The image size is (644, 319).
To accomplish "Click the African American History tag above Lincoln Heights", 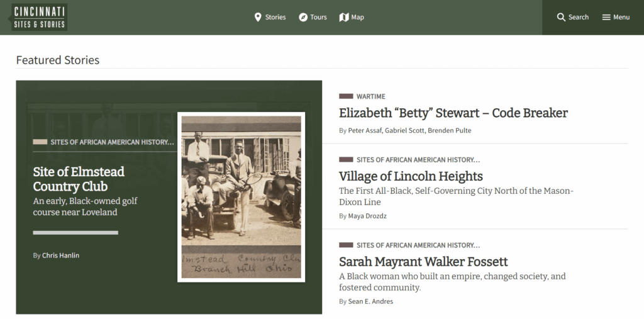I will pyautogui.click(x=418, y=160).
